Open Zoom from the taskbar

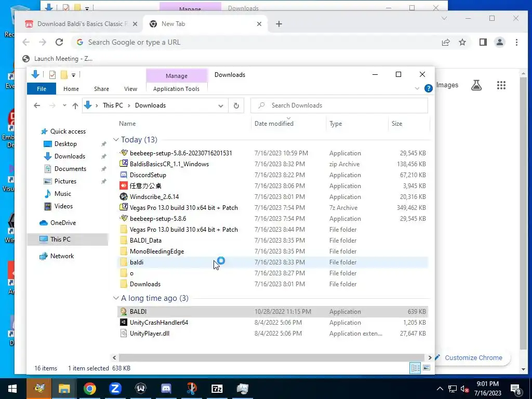(115, 389)
